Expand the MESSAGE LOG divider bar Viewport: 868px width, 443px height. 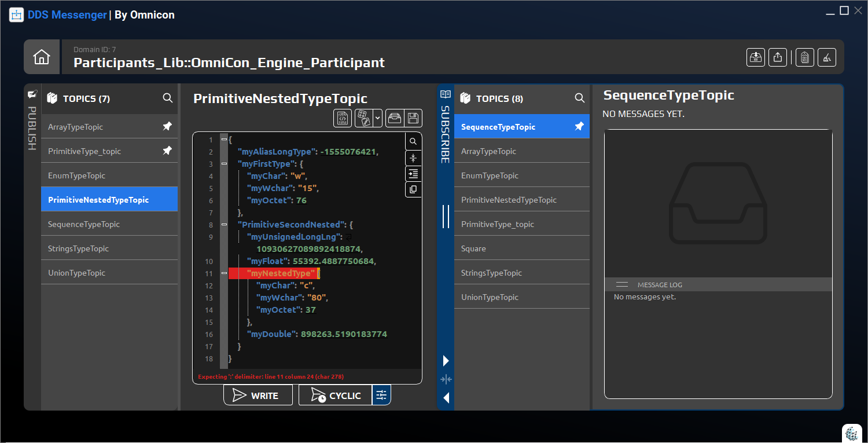pos(622,284)
